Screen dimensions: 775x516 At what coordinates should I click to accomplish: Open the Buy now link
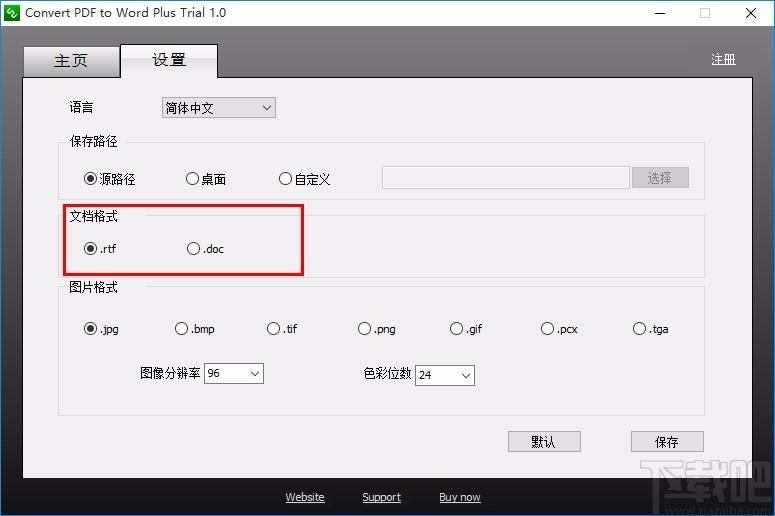click(460, 497)
